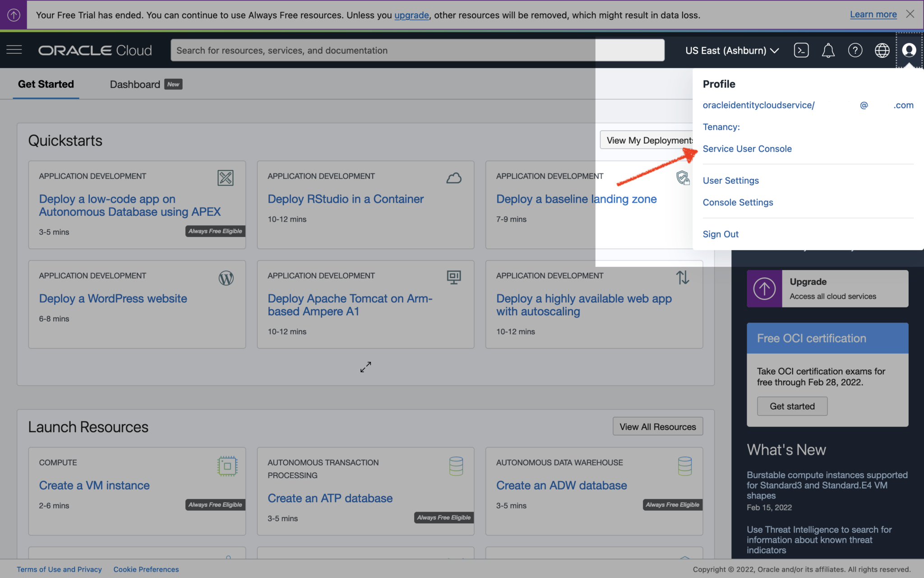The image size is (924, 578).
Task: Click the resource search input field
Action: pyautogui.click(x=406, y=50)
